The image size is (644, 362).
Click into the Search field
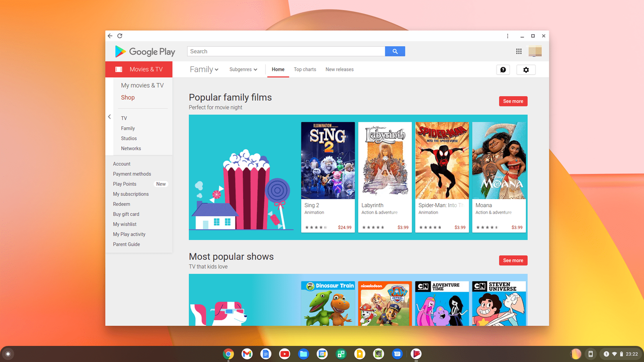(286, 51)
